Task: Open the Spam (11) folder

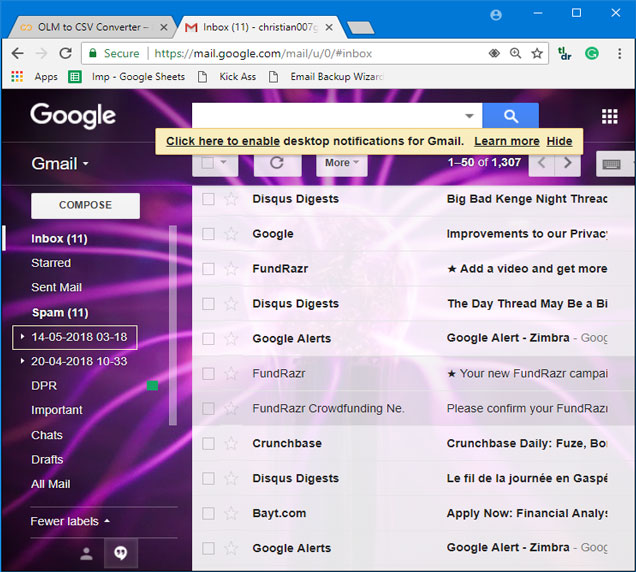Action: [x=60, y=312]
